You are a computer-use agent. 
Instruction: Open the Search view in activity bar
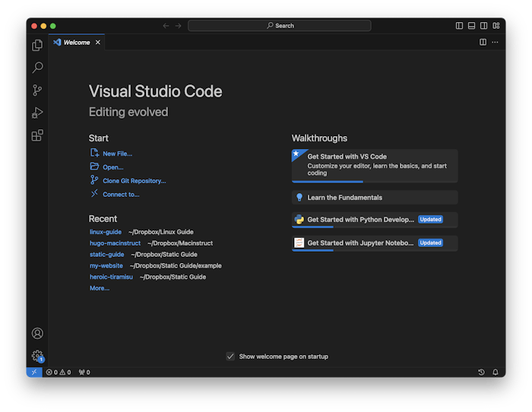(37, 68)
